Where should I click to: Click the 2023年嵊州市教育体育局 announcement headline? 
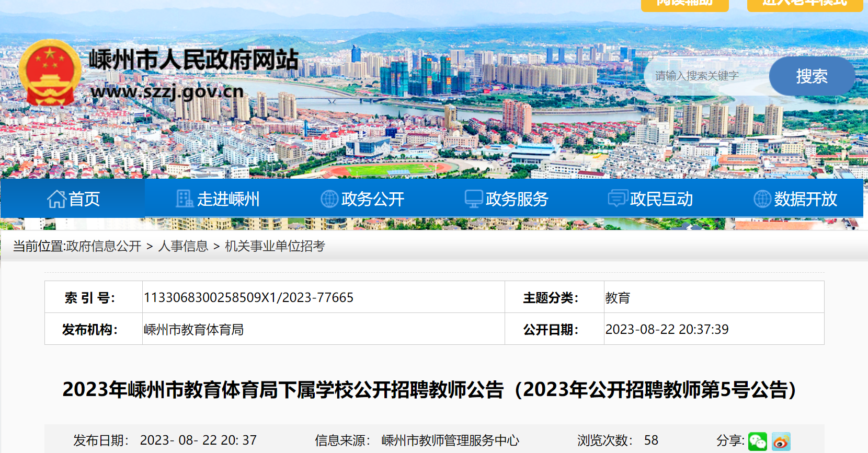[x=429, y=390]
